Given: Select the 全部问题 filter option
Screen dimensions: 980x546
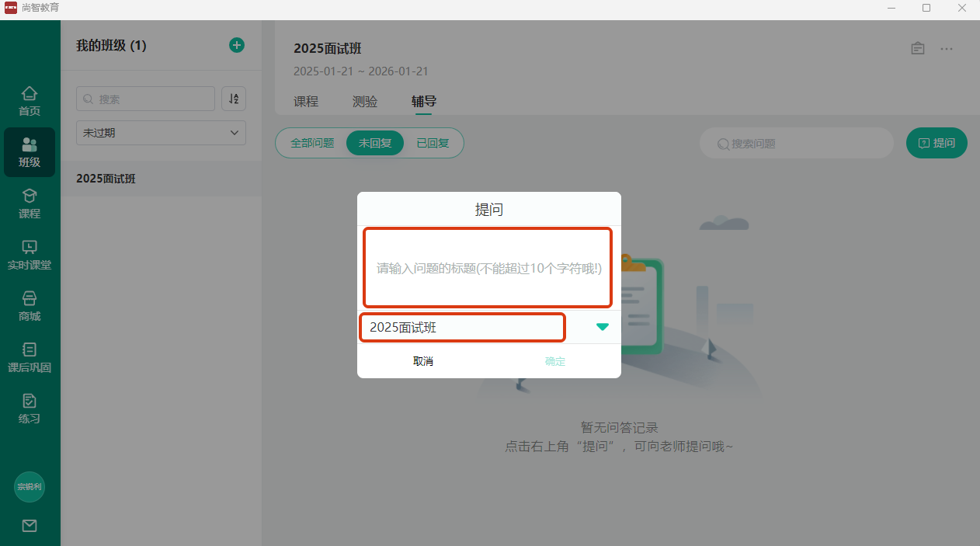Looking at the screenshot, I should pos(312,143).
